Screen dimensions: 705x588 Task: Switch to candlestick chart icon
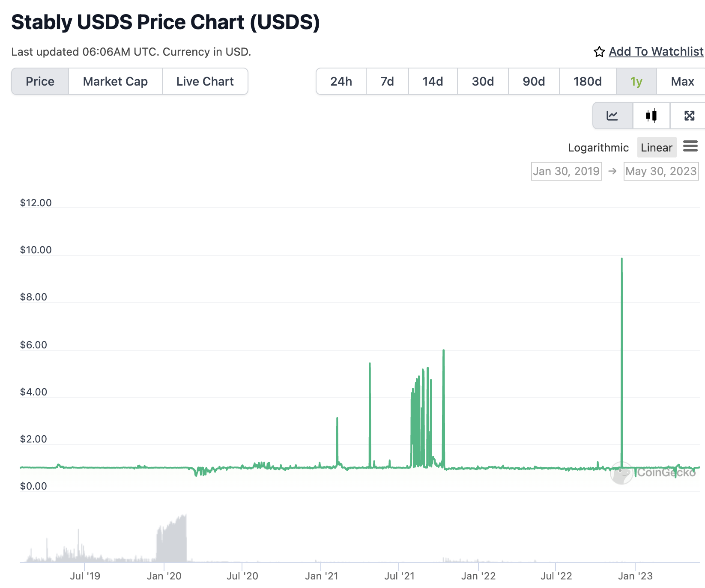tap(651, 116)
